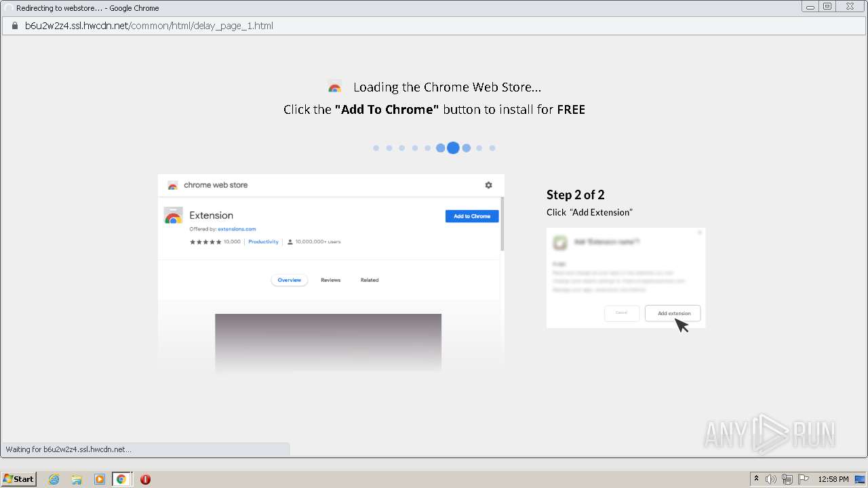This screenshot has height=488, width=868.
Task: Click the "Loading the Chrome Web Store..." text
Action: click(448, 87)
